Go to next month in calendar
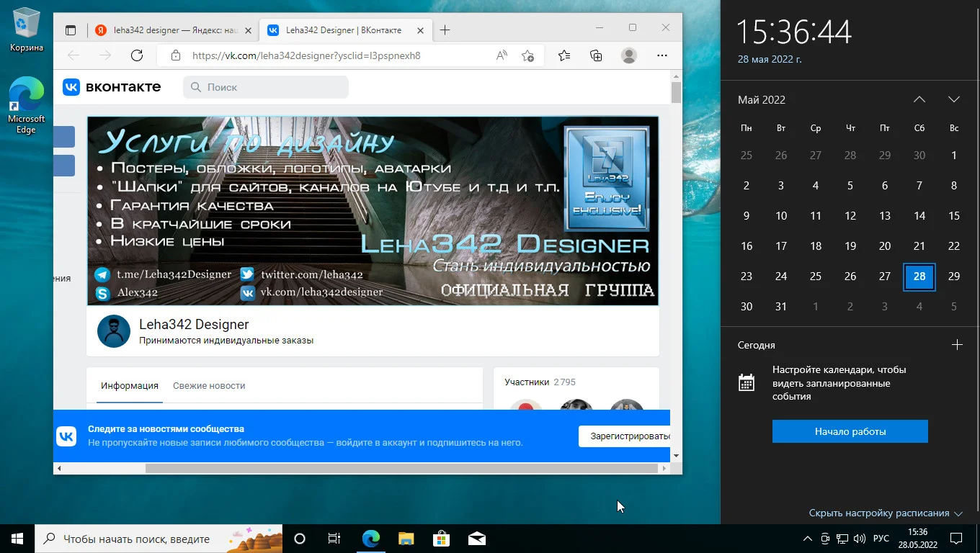The height and width of the screenshot is (553, 980). pyautogui.click(x=954, y=99)
